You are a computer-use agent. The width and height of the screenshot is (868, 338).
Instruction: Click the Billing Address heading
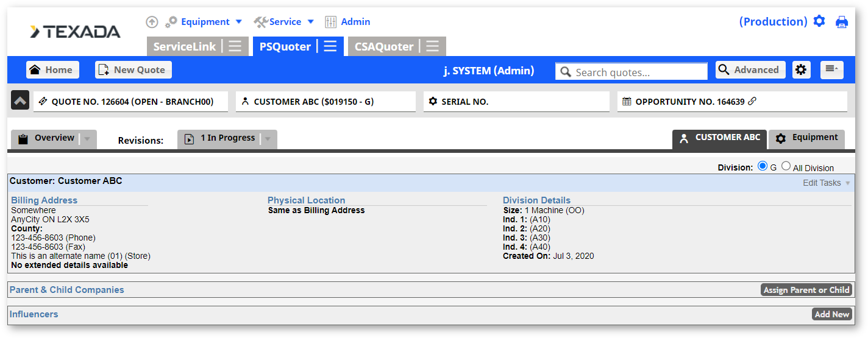click(x=44, y=200)
